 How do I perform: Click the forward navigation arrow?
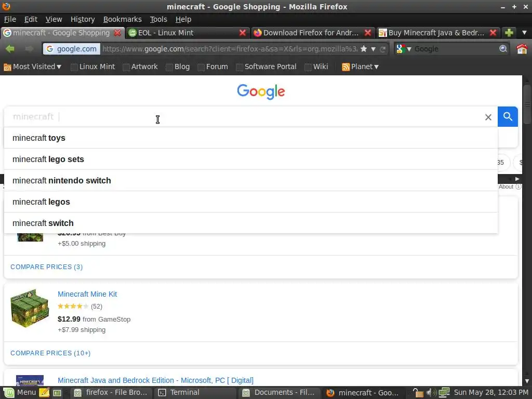29,49
